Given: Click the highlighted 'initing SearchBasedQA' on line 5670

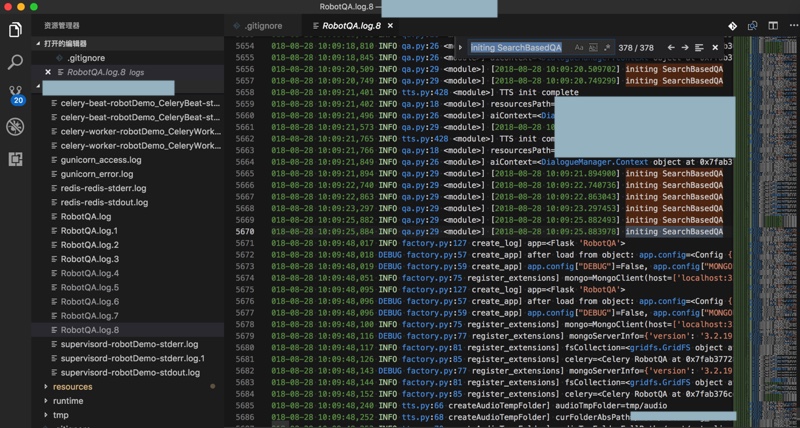Looking at the screenshot, I should pos(674,232).
